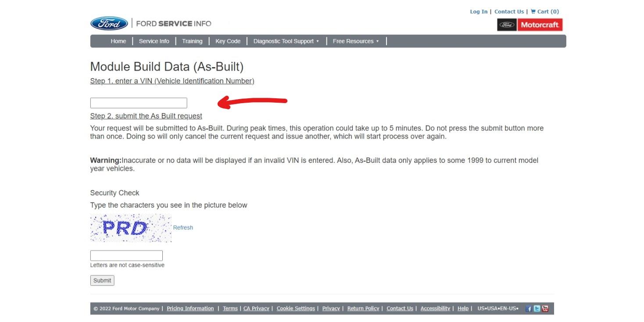Open the Accessibility footer link
Viewport: 644px width, 322px height.
click(x=435, y=308)
